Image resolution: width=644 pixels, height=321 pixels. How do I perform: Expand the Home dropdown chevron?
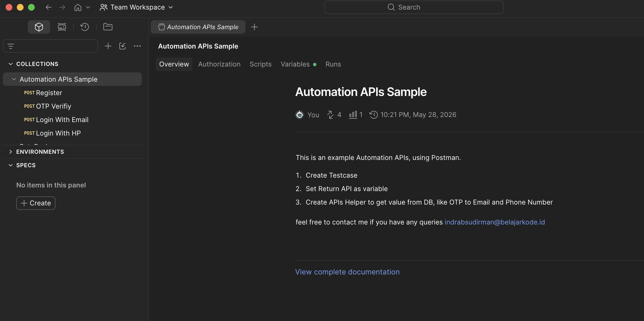click(88, 7)
